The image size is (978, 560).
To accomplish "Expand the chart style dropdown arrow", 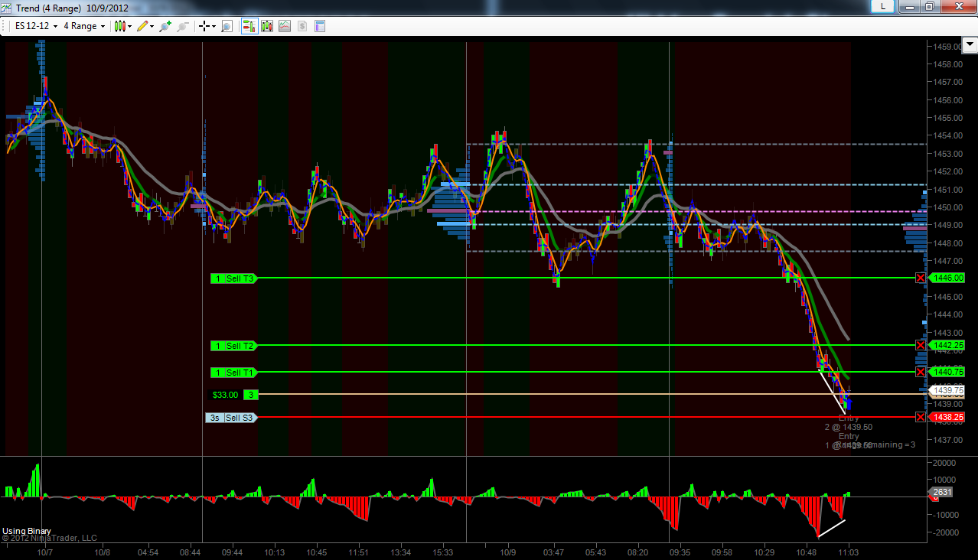I will pos(129,26).
